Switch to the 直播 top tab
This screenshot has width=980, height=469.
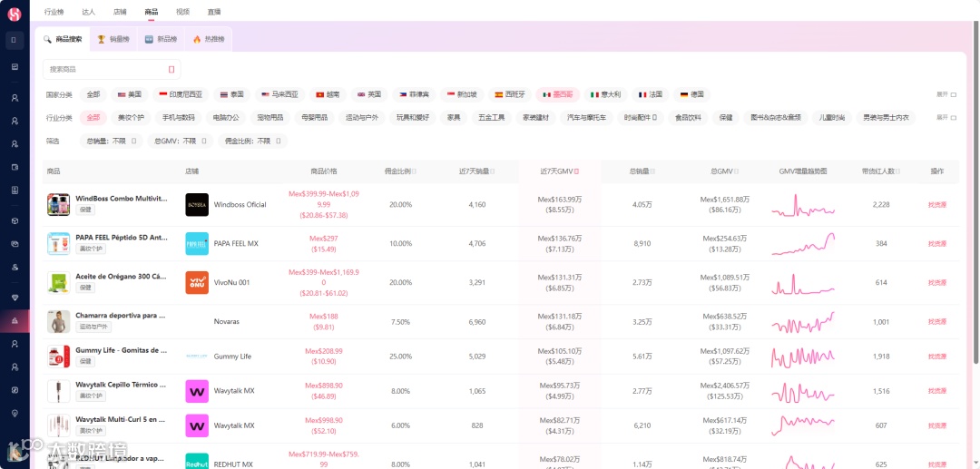(x=214, y=12)
